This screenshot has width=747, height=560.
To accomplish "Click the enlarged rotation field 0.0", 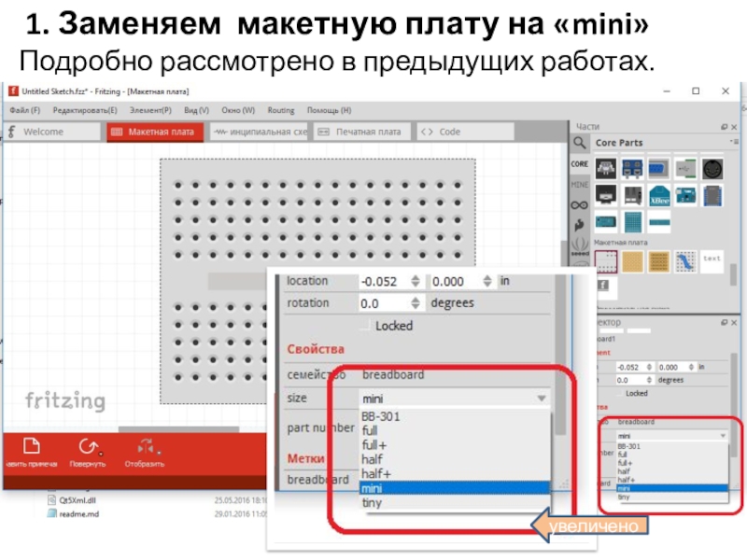I will pyautogui.click(x=385, y=302).
